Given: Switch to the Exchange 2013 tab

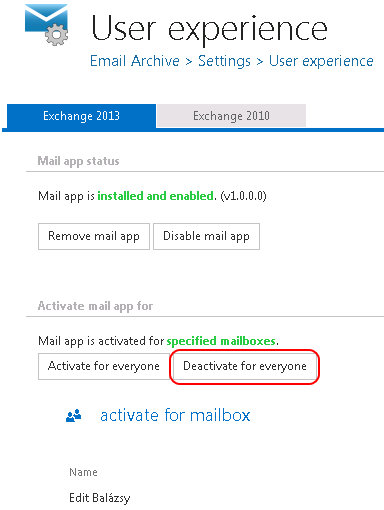Looking at the screenshot, I should (x=81, y=116).
